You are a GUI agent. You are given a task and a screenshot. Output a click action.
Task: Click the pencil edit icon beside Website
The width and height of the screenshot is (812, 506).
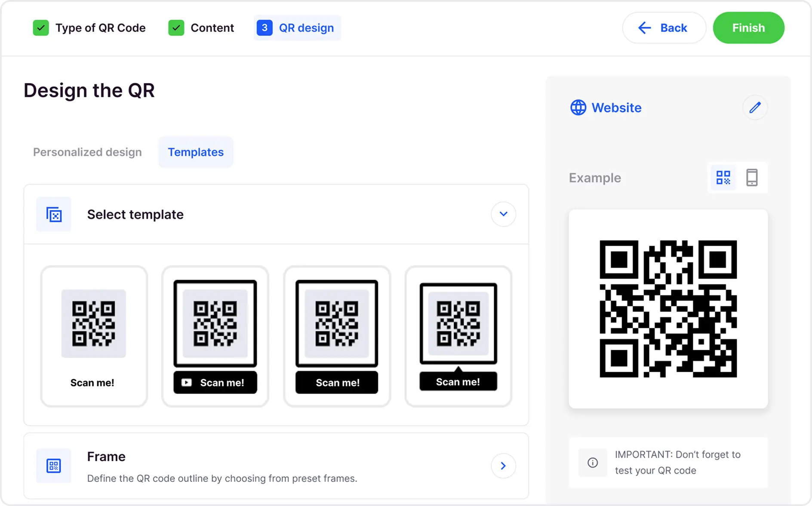pos(755,108)
